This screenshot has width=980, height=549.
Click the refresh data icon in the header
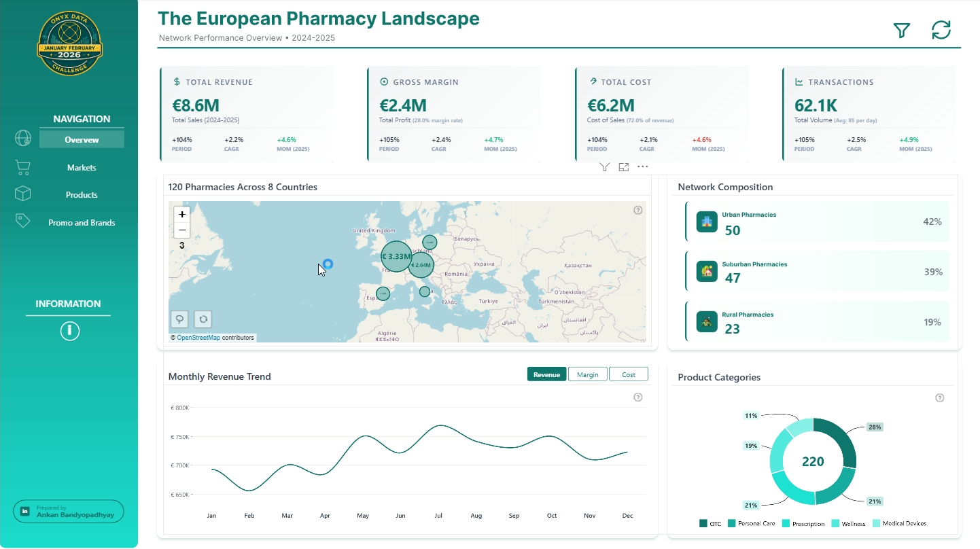click(x=941, y=31)
